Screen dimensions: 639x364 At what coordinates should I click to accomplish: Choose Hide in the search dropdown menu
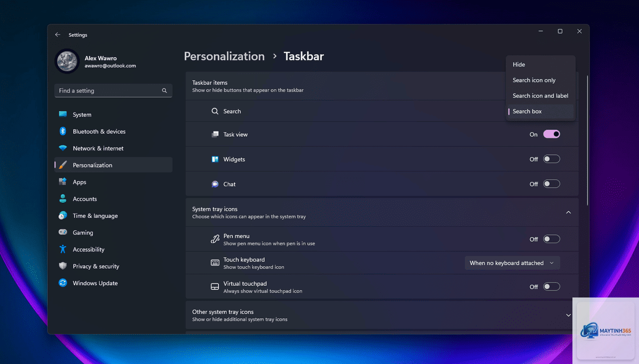coord(540,64)
